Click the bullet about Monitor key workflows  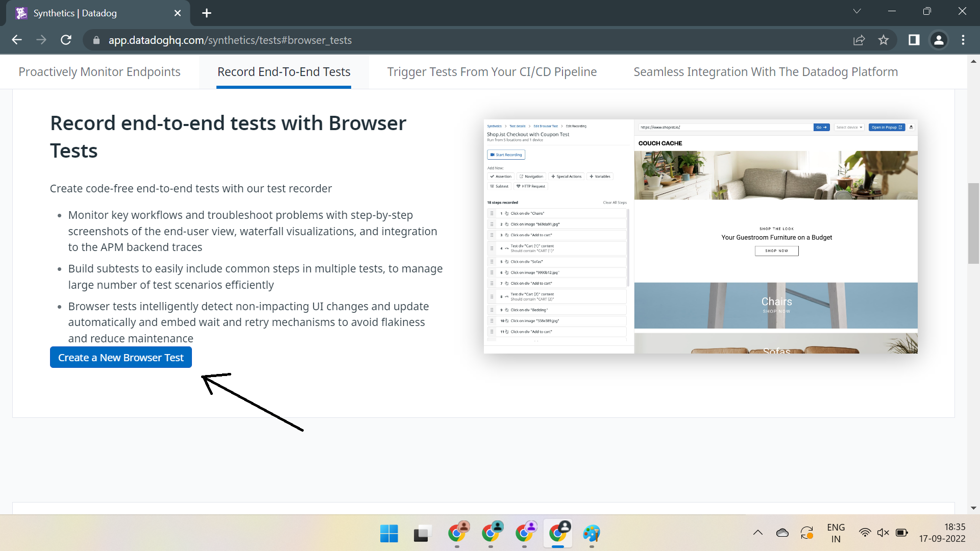coord(253,231)
